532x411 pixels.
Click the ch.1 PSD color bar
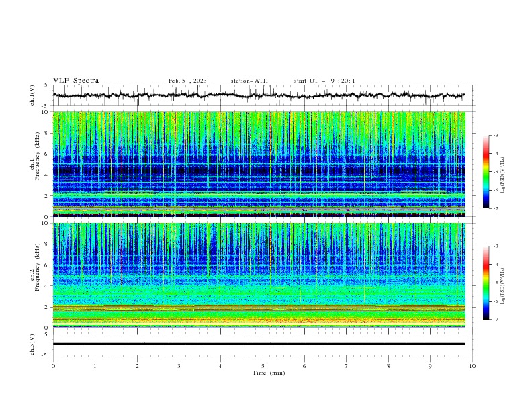click(x=486, y=172)
